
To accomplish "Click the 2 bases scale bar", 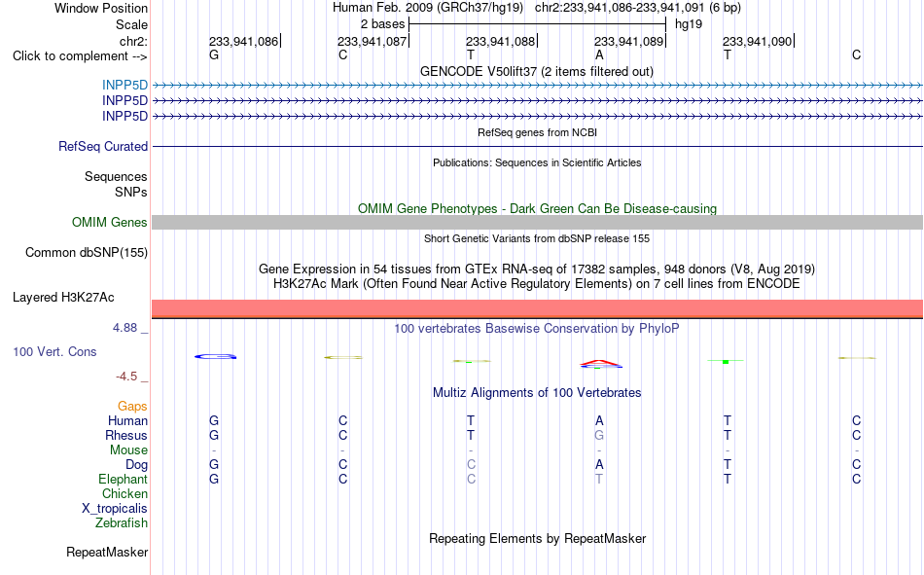I will 537,24.
